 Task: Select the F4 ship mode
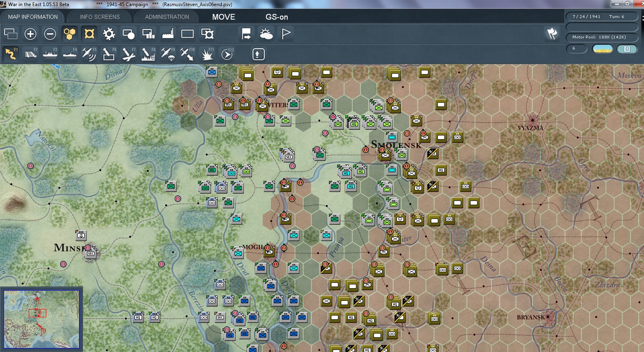[x=70, y=54]
